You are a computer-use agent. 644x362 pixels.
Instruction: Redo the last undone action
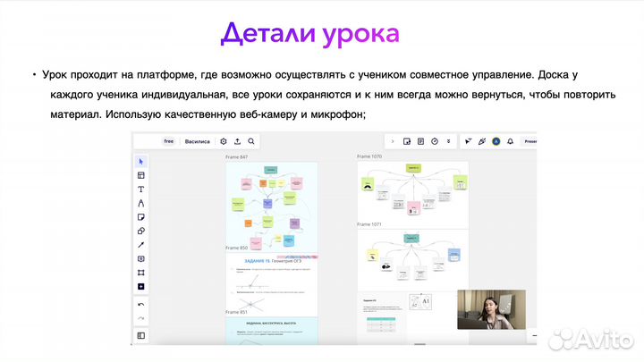(x=141, y=318)
